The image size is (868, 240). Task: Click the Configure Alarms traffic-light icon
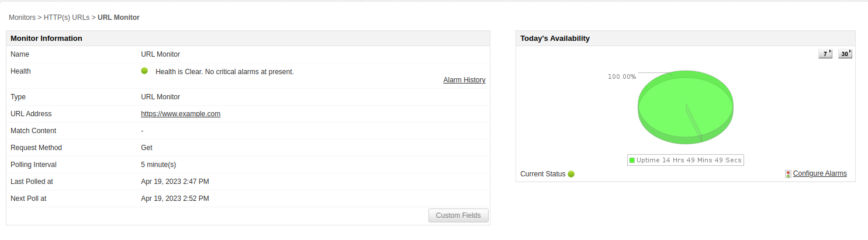[788, 174]
